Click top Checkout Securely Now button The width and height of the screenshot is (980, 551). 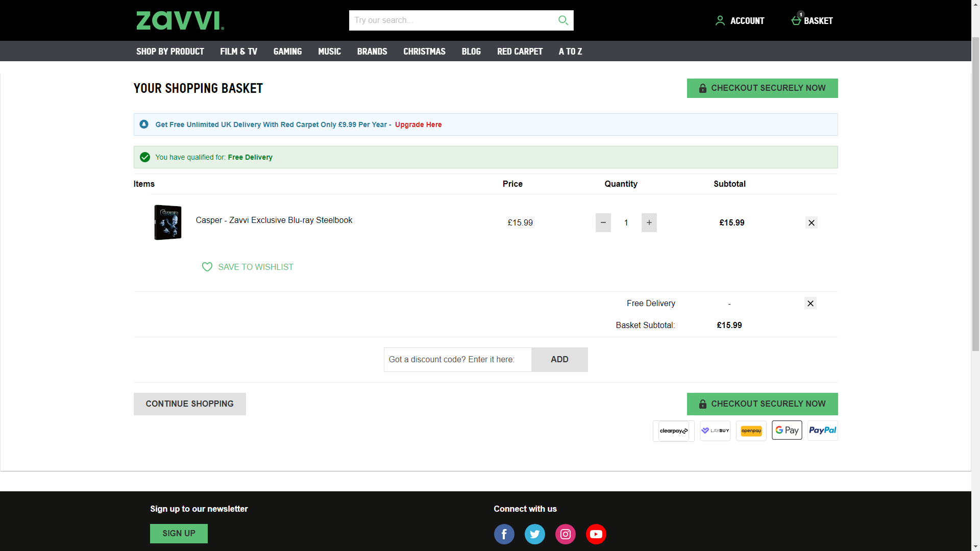[763, 88]
